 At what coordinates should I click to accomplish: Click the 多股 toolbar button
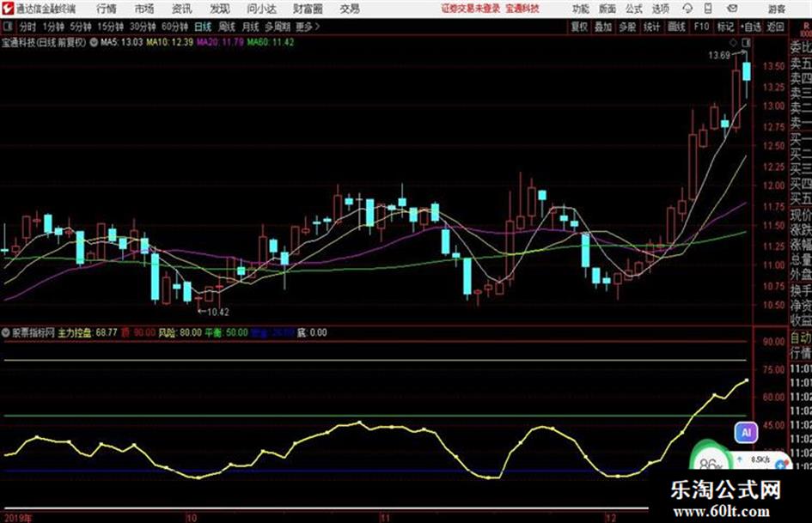627,27
